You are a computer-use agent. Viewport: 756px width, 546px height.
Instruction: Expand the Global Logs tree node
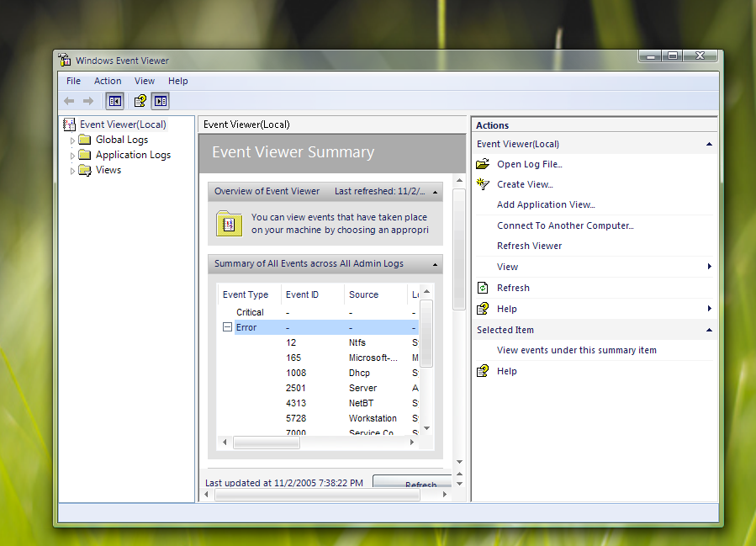click(73, 140)
